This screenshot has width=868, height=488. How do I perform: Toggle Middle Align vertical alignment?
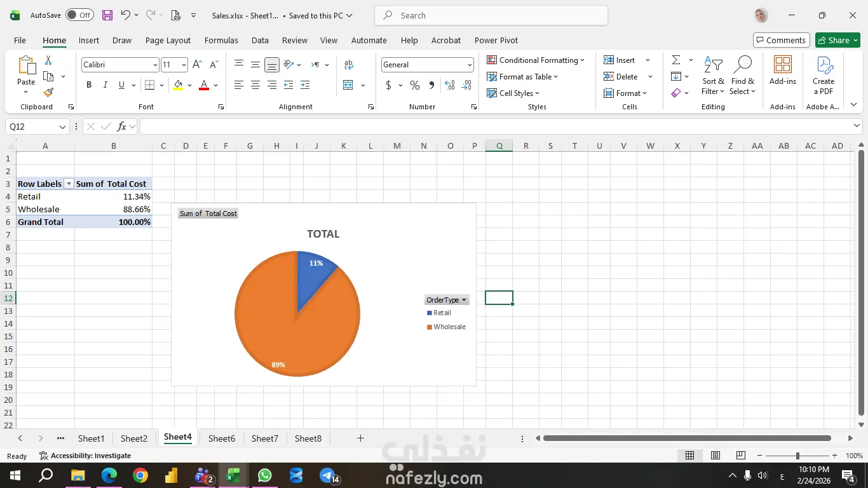pos(255,65)
